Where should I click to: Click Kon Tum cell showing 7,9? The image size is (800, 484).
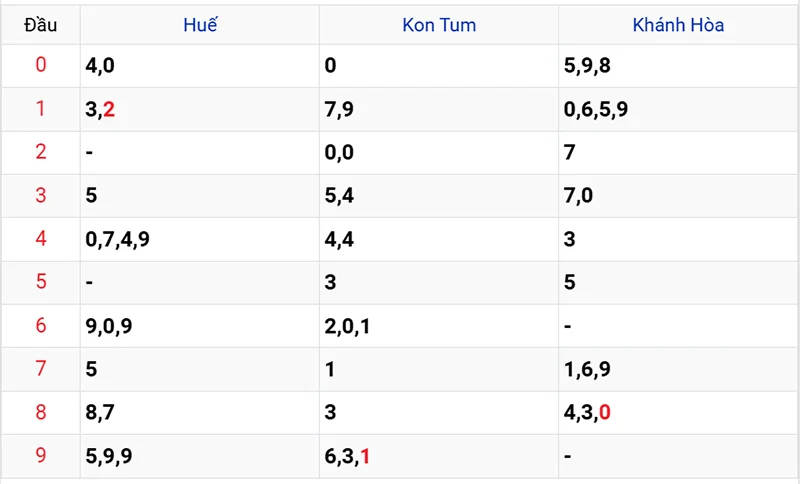[x=439, y=109]
